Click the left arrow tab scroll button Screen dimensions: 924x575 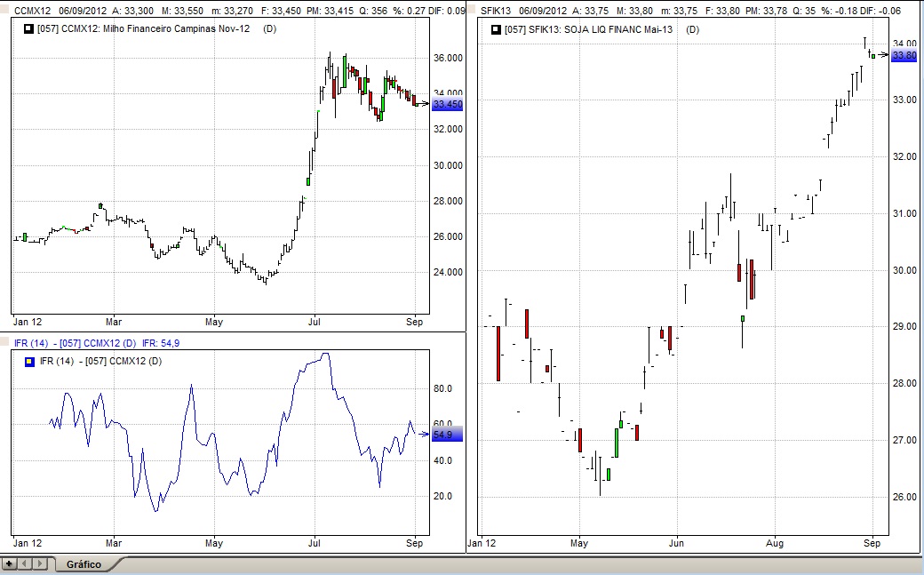point(25,563)
